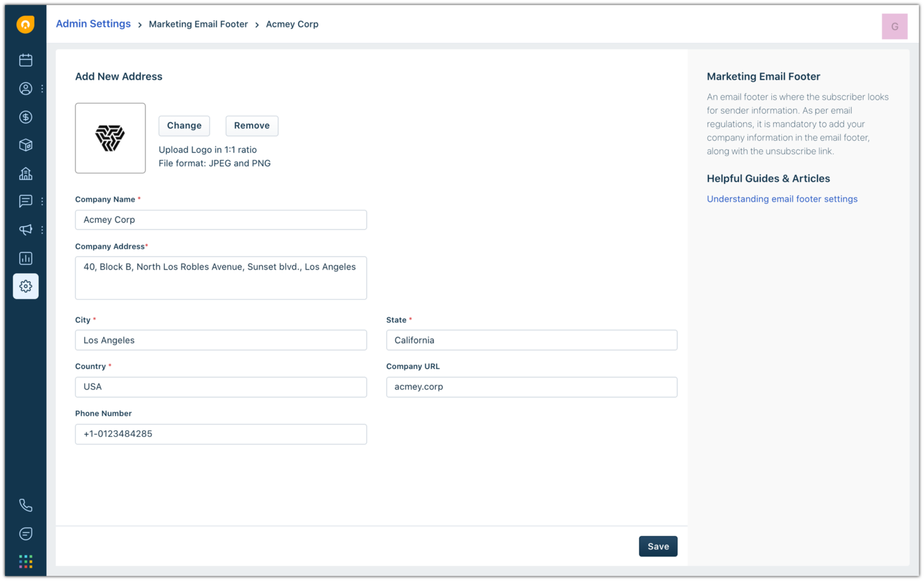Select the Contacts icon in the sidebar
The image size is (924, 581).
pyautogui.click(x=26, y=89)
